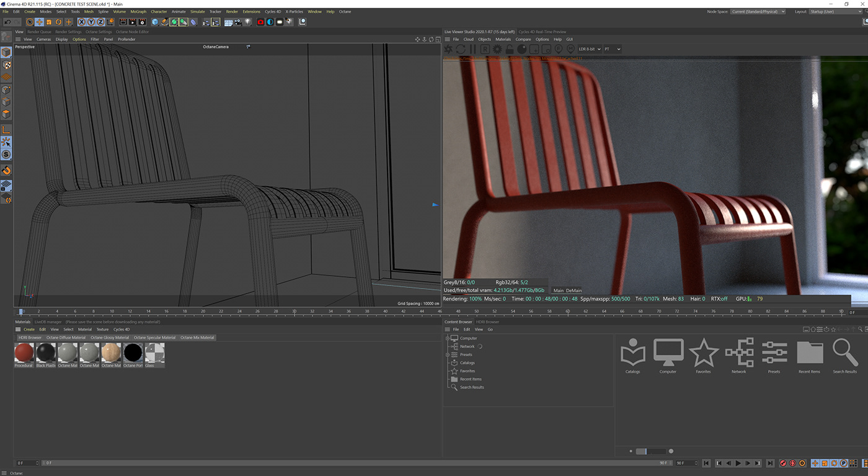Open the PT kernel dropdown

point(612,49)
